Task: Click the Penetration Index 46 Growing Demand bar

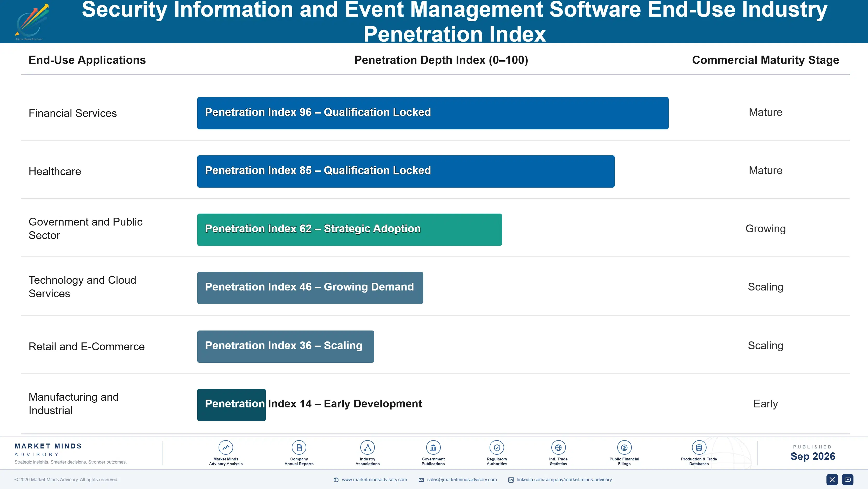Action: tap(310, 288)
